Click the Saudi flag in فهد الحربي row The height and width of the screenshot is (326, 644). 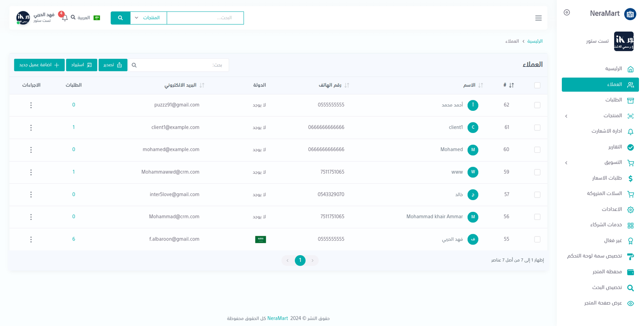(260, 240)
